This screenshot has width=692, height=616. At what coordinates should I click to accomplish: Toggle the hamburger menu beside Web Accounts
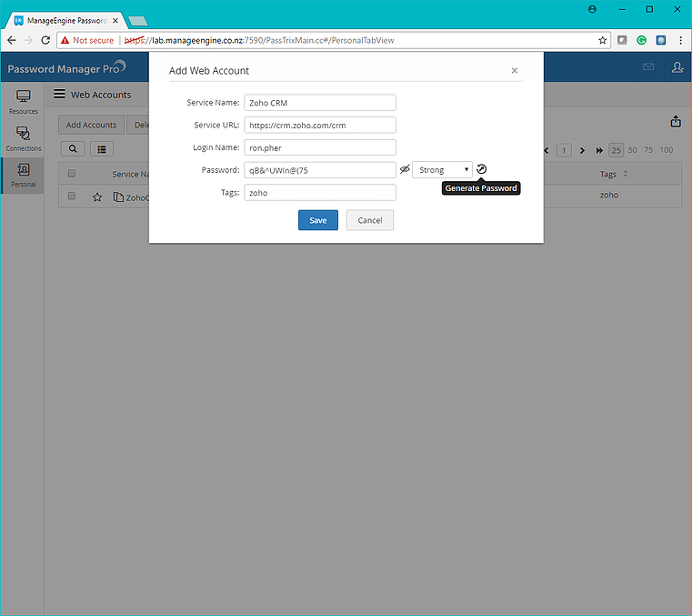pyautogui.click(x=60, y=94)
